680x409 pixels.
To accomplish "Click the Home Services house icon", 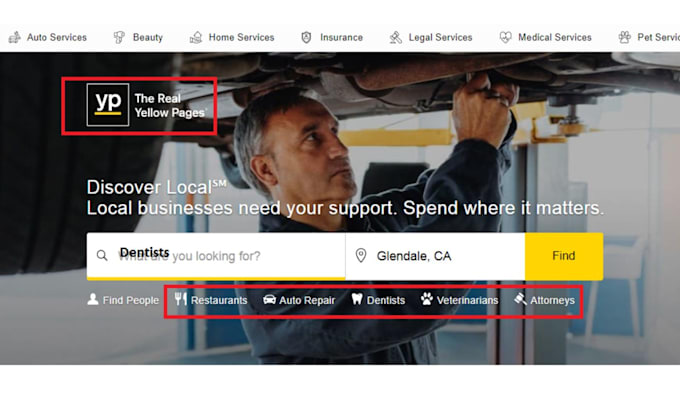I will [x=196, y=37].
